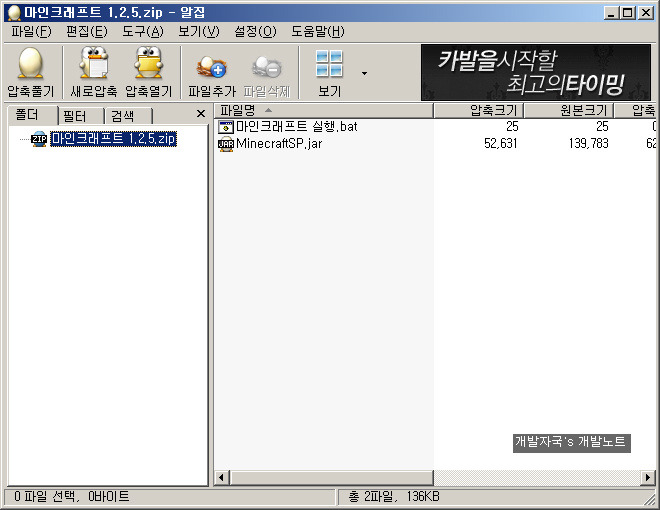Sort by the 파일명 column header
The image size is (660, 510).
[x=324, y=111]
